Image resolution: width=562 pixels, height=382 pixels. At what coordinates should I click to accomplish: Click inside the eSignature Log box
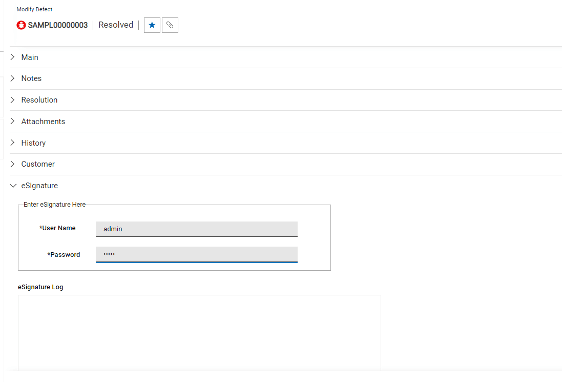point(199,333)
